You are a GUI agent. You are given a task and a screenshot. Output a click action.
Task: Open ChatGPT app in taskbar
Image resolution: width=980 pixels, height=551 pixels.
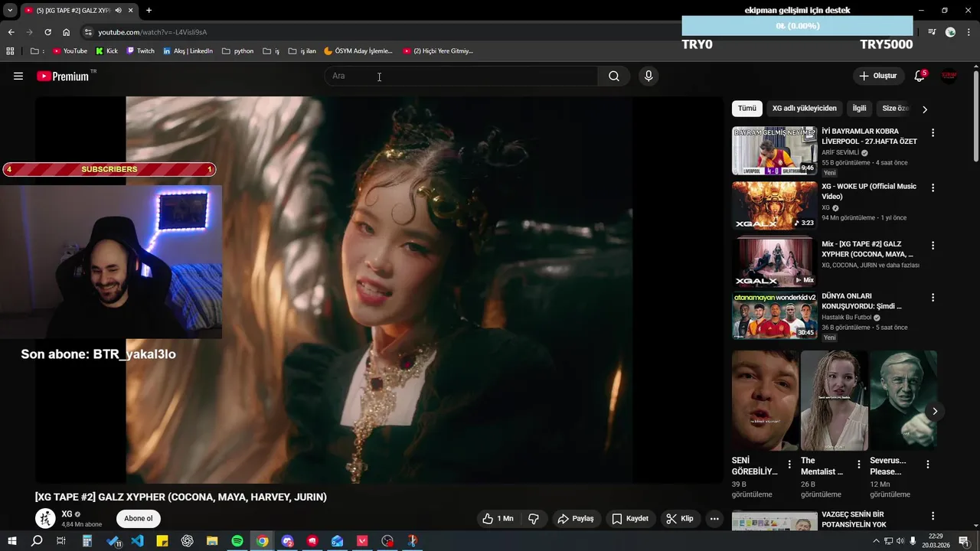188,541
